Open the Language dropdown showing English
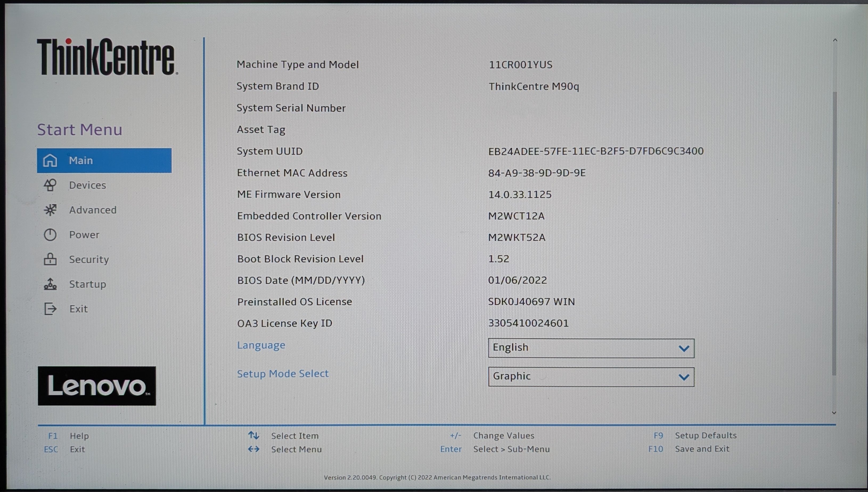Image resolution: width=868 pixels, height=492 pixels. pyautogui.click(x=591, y=348)
